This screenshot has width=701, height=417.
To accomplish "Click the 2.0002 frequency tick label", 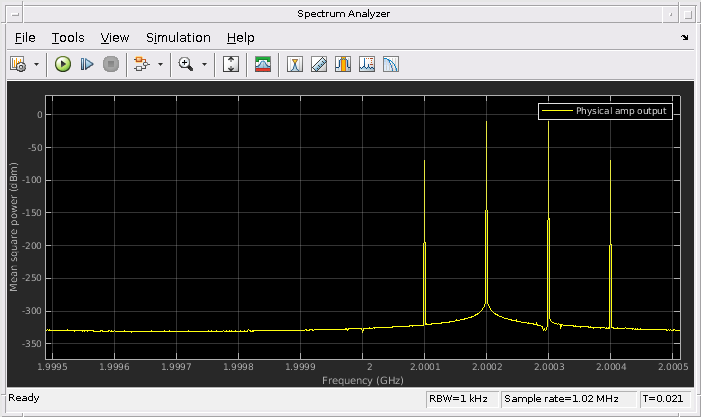I will [487, 367].
